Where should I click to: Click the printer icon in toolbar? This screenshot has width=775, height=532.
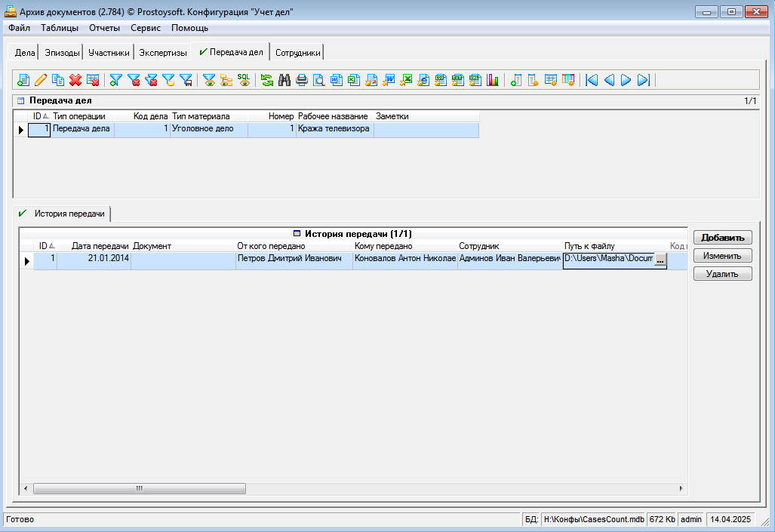[x=302, y=80]
